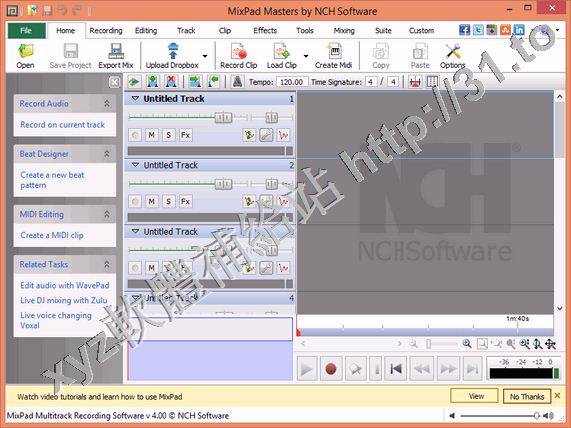Start Record Clip from ribbon
The height and width of the screenshot is (428, 571).
[x=239, y=56]
